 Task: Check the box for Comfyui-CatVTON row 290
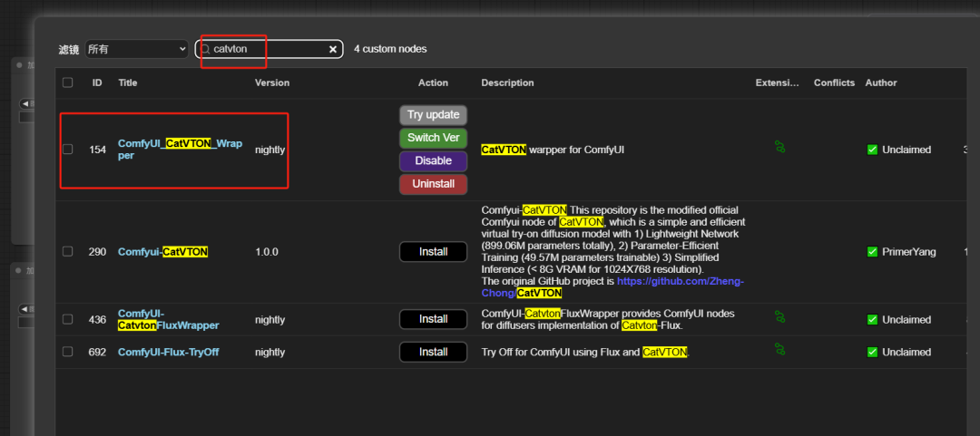67,251
